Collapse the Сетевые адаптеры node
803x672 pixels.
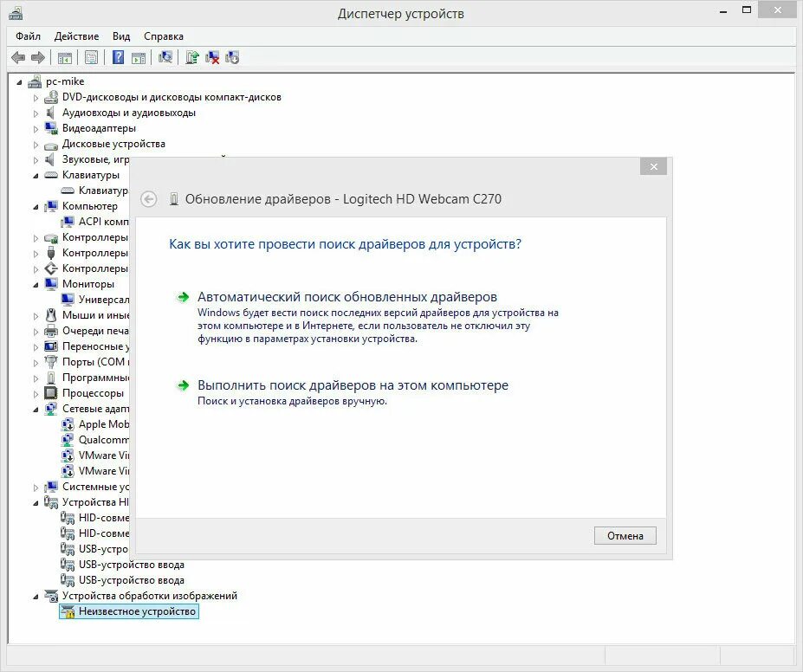(36, 410)
